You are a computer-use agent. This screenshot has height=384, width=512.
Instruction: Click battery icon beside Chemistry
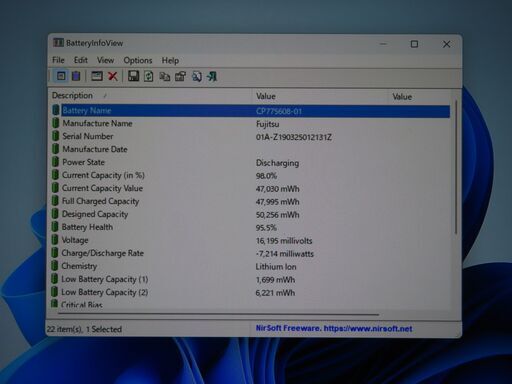pos(54,266)
